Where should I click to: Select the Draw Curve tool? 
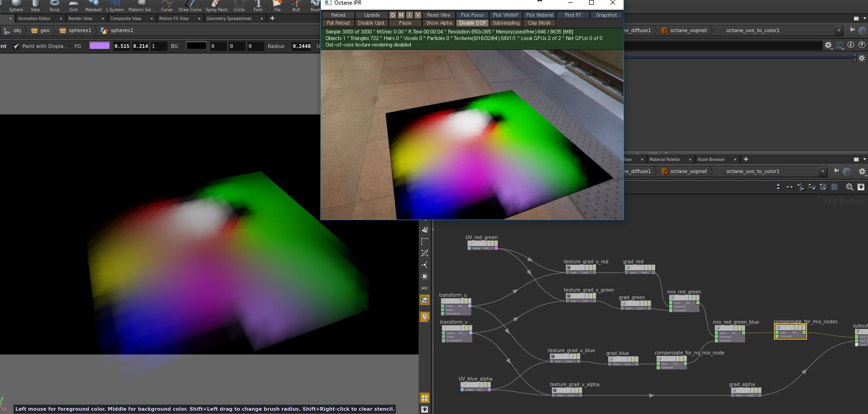(190, 6)
